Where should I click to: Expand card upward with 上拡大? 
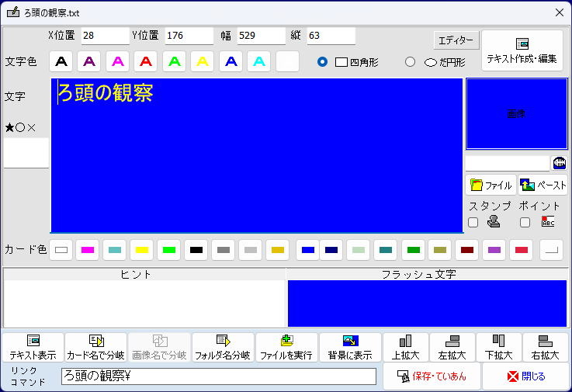405,348
